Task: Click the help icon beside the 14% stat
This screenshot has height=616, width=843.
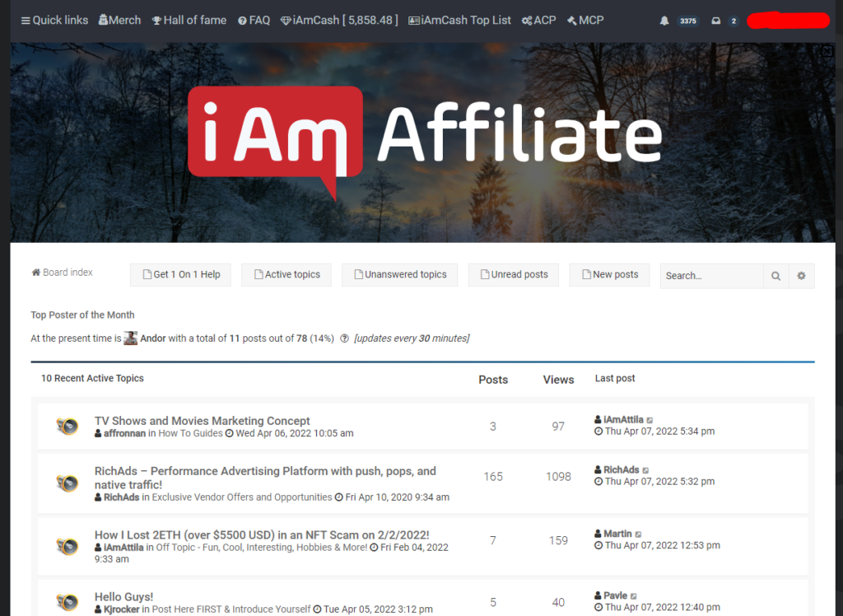Action: [x=344, y=338]
